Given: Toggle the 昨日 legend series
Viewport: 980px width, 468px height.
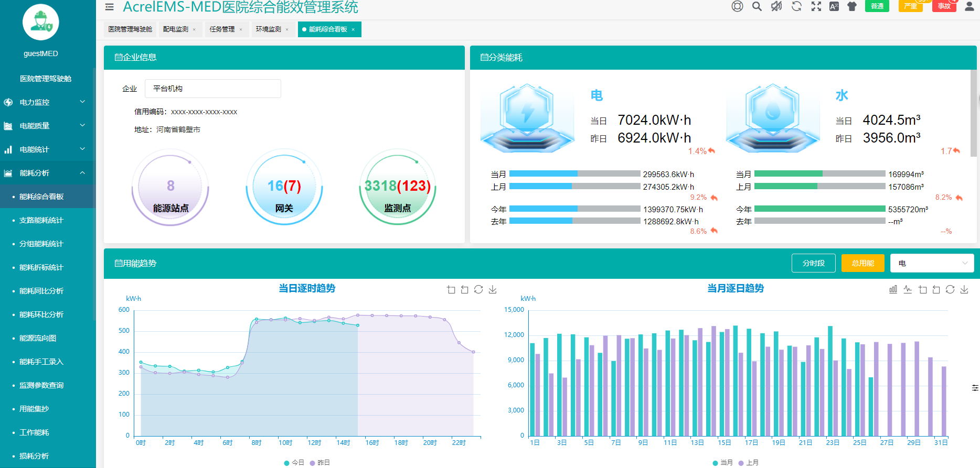Looking at the screenshot, I should point(320,462).
